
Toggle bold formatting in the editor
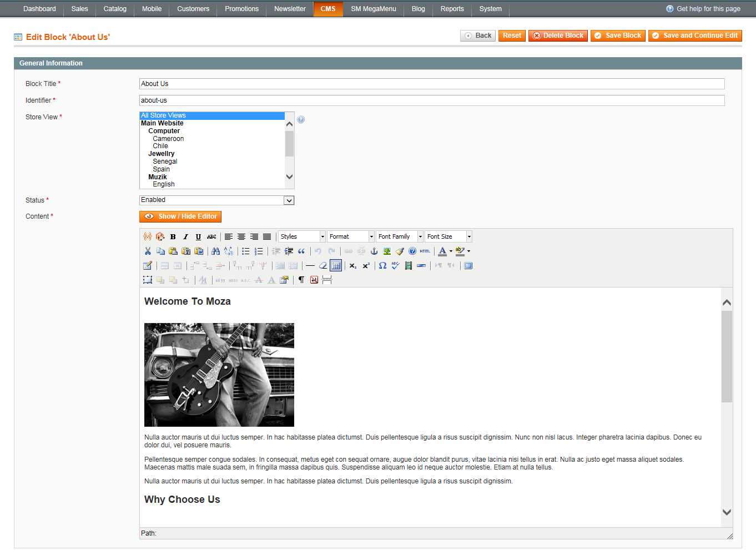pyautogui.click(x=173, y=236)
